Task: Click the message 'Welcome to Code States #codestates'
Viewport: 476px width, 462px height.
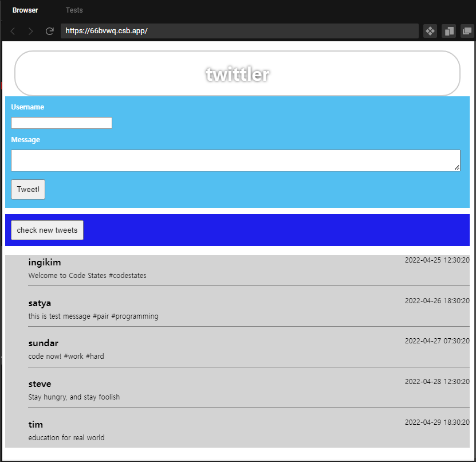Action: click(88, 276)
